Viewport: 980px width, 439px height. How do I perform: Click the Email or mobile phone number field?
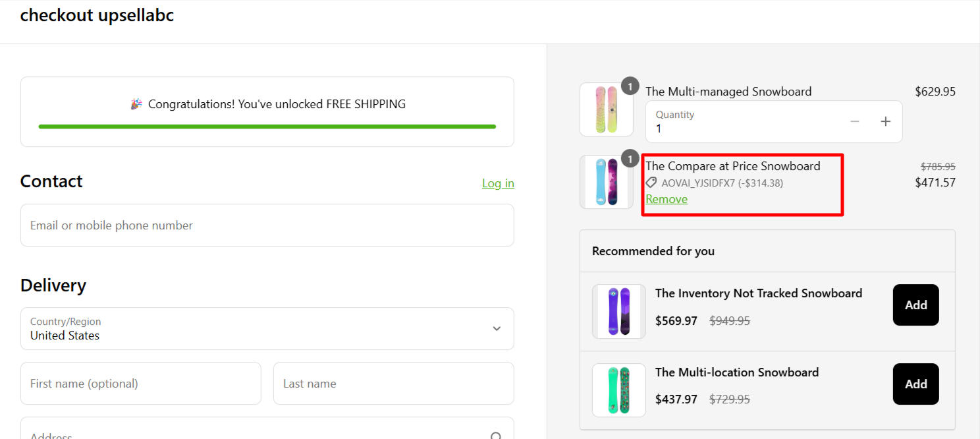[x=267, y=225]
